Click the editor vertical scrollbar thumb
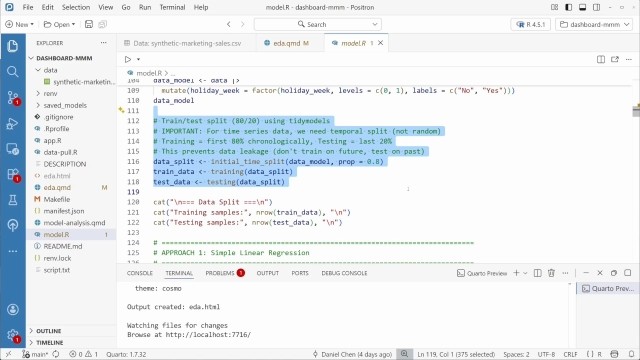The height and width of the screenshot is (360, 640). click(636, 111)
